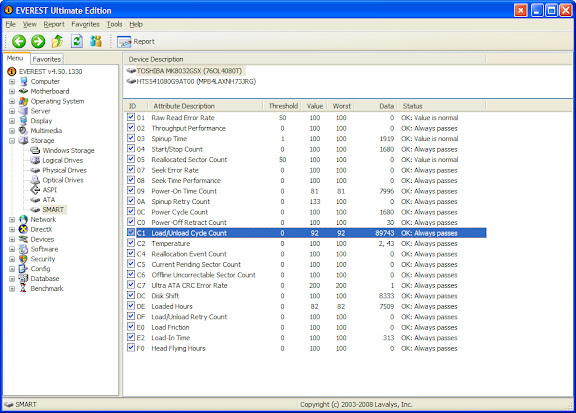Select the Devices tree icon
Image resolution: width=576 pixels, height=413 pixels.
pyautogui.click(x=24, y=239)
